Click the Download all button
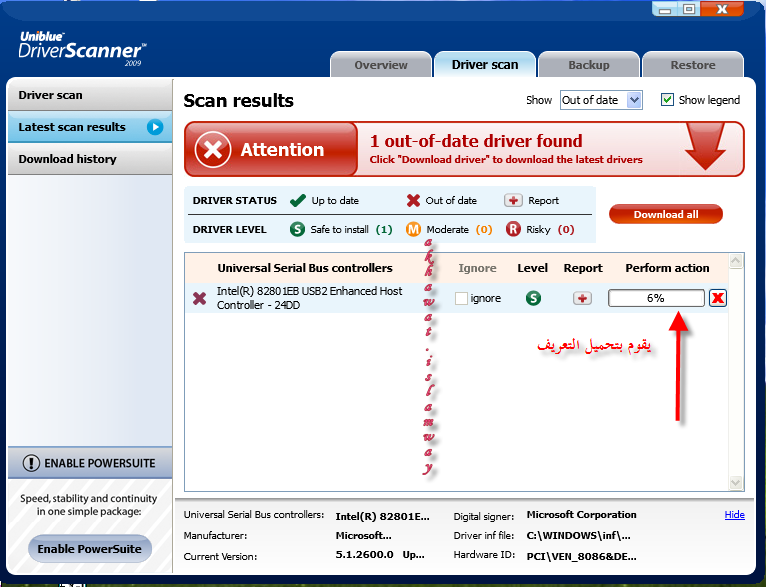This screenshot has height=587, width=766. pyautogui.click(x=665, y=214)
